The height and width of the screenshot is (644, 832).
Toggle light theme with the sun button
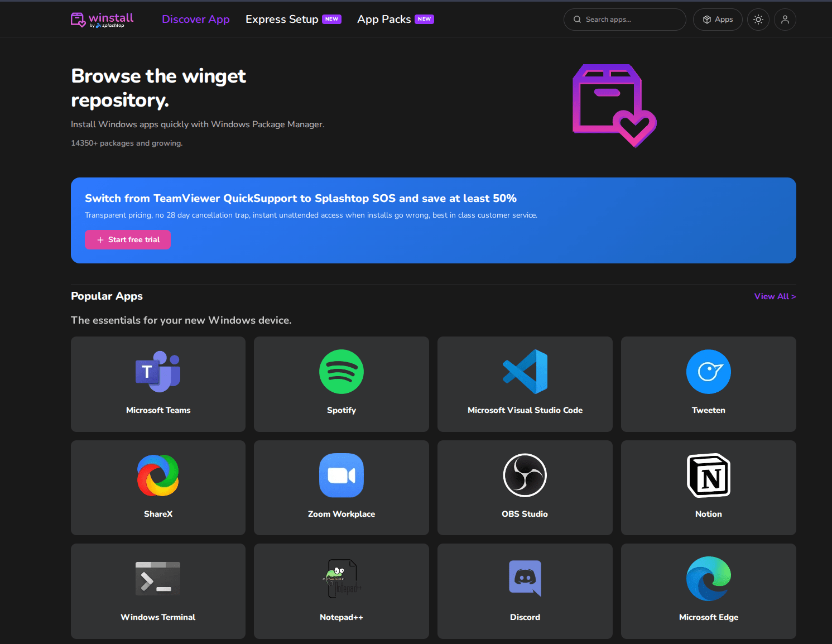[x=758, y=20]
